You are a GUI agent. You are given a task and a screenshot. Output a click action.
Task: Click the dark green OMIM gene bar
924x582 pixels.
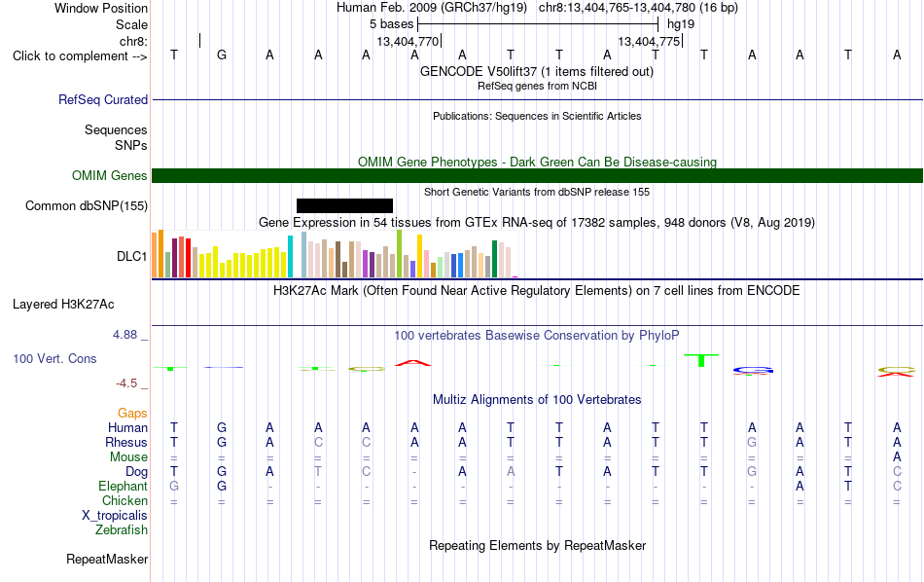[537, 176]
